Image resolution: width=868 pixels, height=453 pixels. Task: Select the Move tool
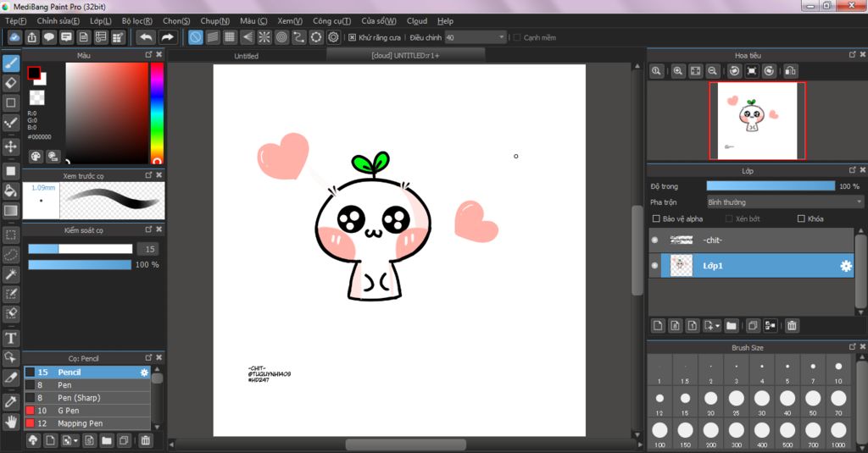(11, 146)
